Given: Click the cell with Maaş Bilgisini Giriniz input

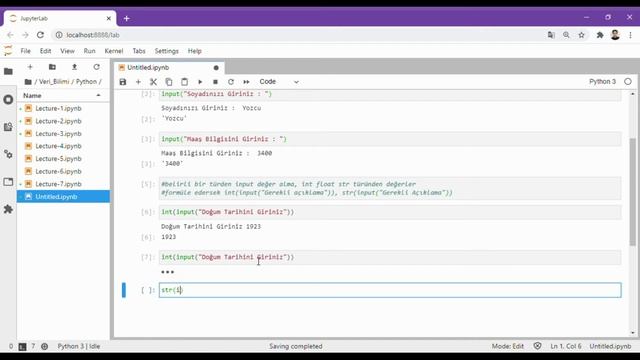Looking at the screenshot, I should 390,139.
